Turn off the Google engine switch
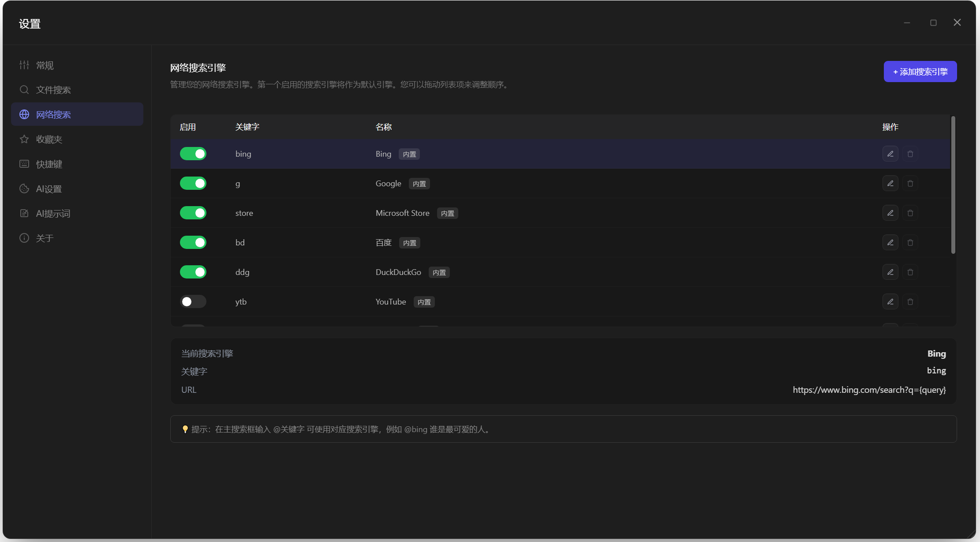This screenshot has width=980, height=542. coord(193,183)
